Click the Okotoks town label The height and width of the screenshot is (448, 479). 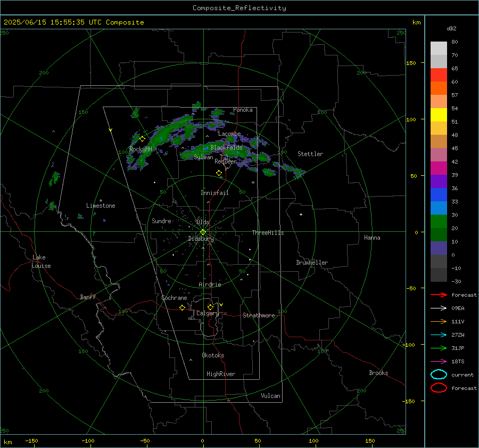point(213,356)
